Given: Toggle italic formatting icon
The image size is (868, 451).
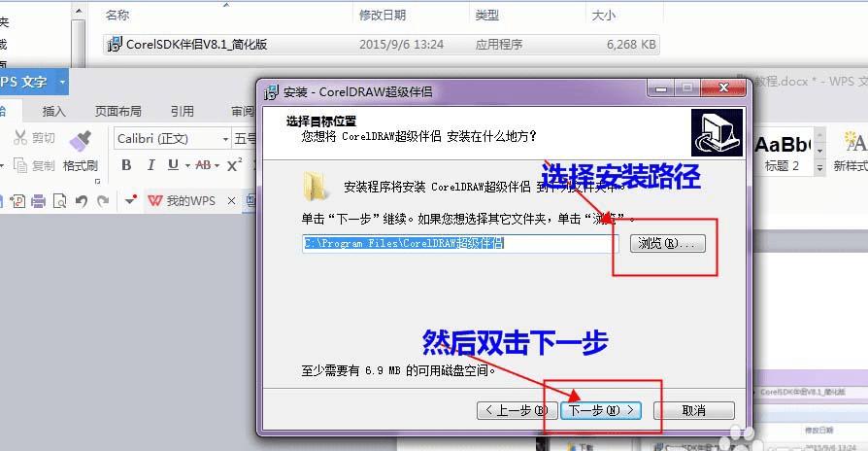Looking at the screenshot, I should (150, 165).
